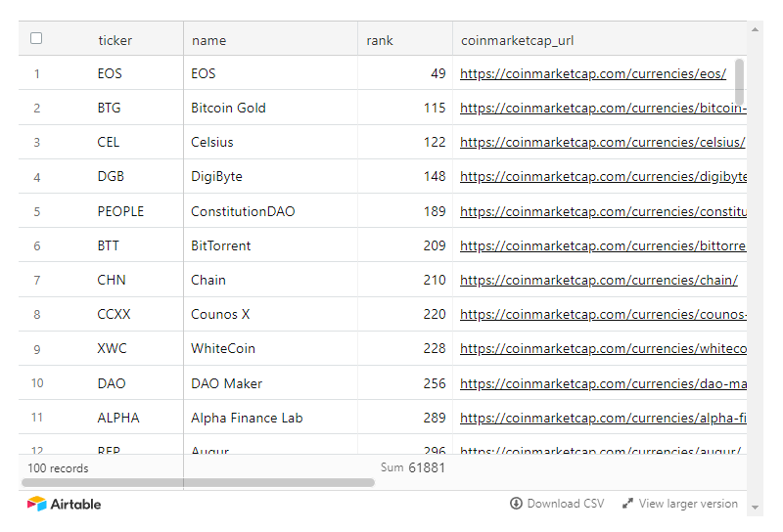
Task: Open the EOS coinmarketcap link
Action: tap(593, 74)
